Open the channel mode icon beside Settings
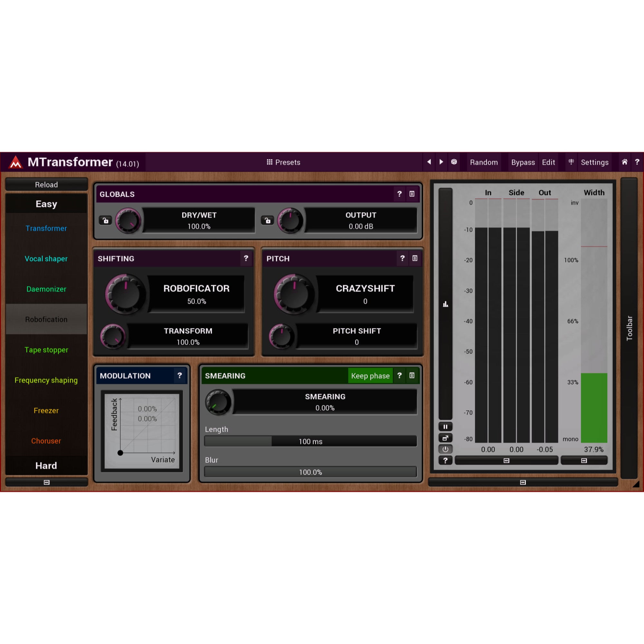Viewport: 644px width, 644px height. pos(571,162)
